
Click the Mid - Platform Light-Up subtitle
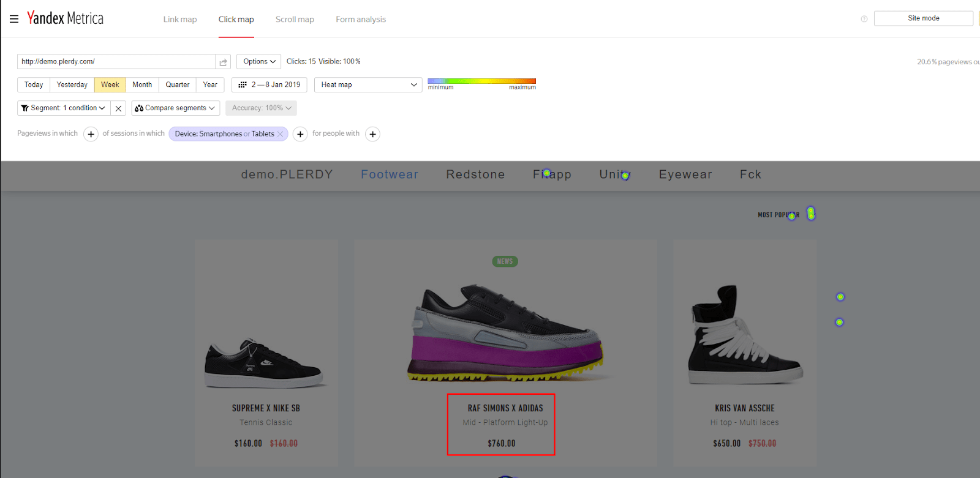pyautogui.click(x=505, y=422)
